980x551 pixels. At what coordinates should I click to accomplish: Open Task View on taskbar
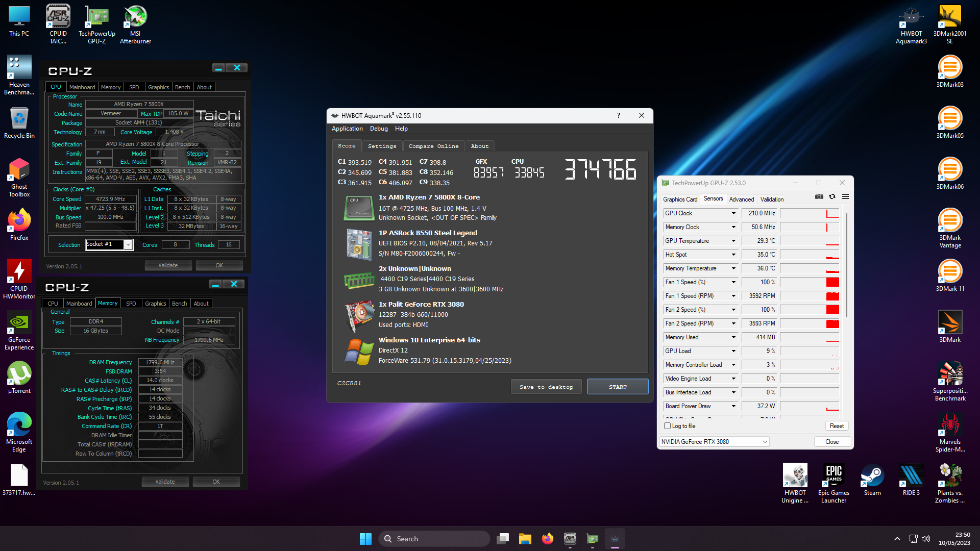point(503,539)
